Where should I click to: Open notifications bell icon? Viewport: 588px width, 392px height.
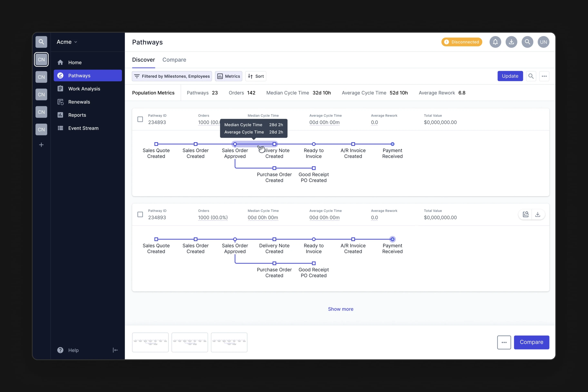pyautogui.click(x=495, y=42)
